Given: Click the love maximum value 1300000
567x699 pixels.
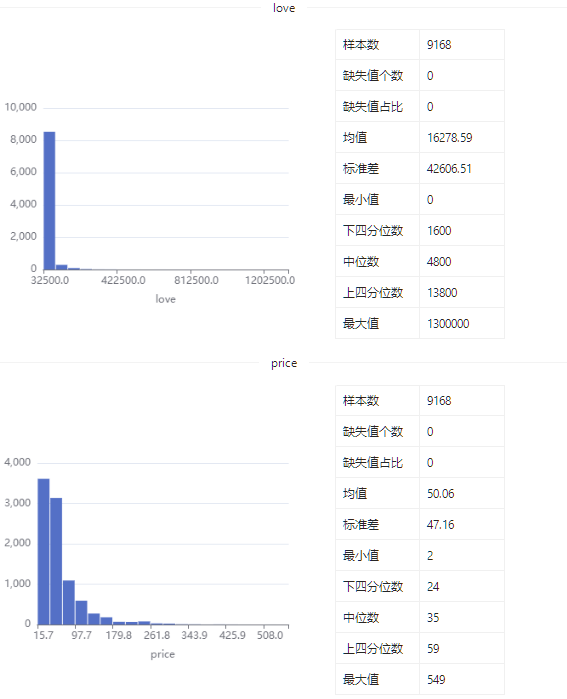Looking at the screenshot, I should tap(448, 324).
